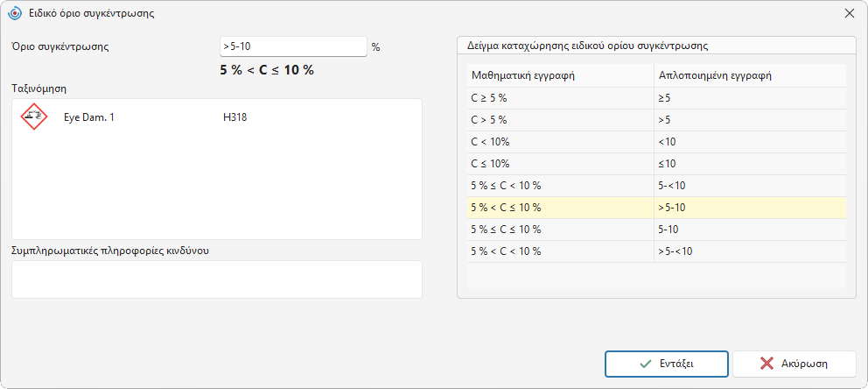Click the Μαθηματική εγγραφή column header

[x=560, y=76]
